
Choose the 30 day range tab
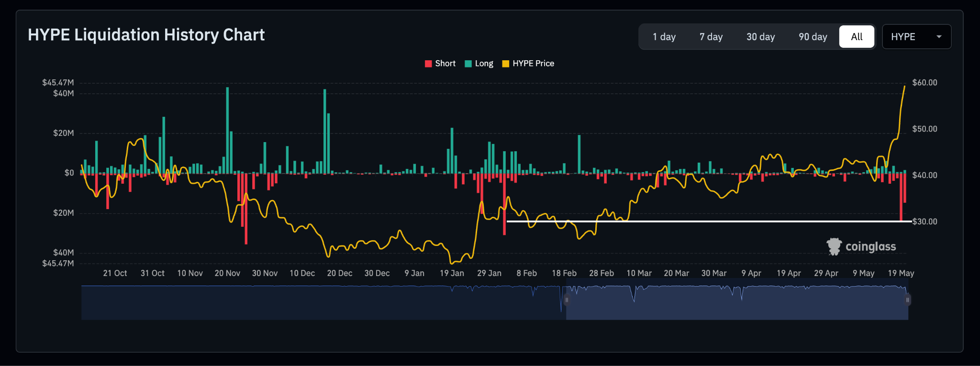760,37
